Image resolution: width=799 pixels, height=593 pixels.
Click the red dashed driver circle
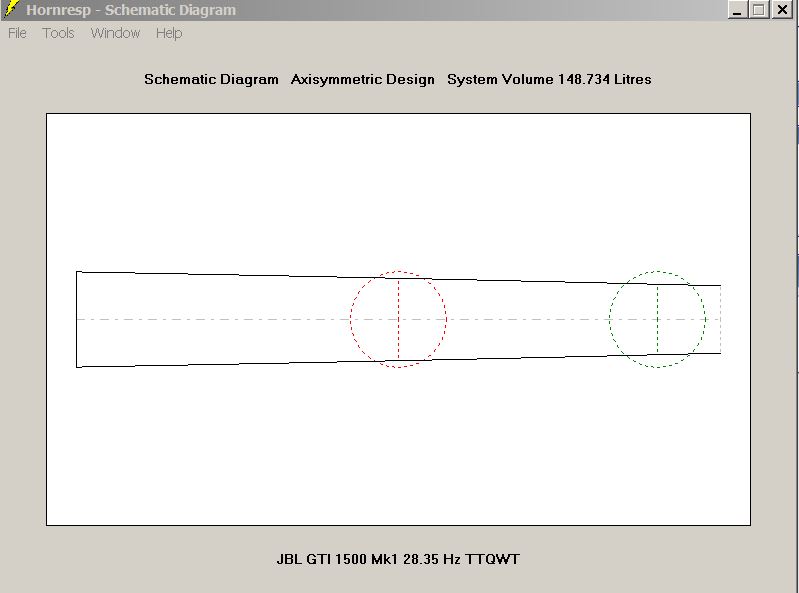398,319
